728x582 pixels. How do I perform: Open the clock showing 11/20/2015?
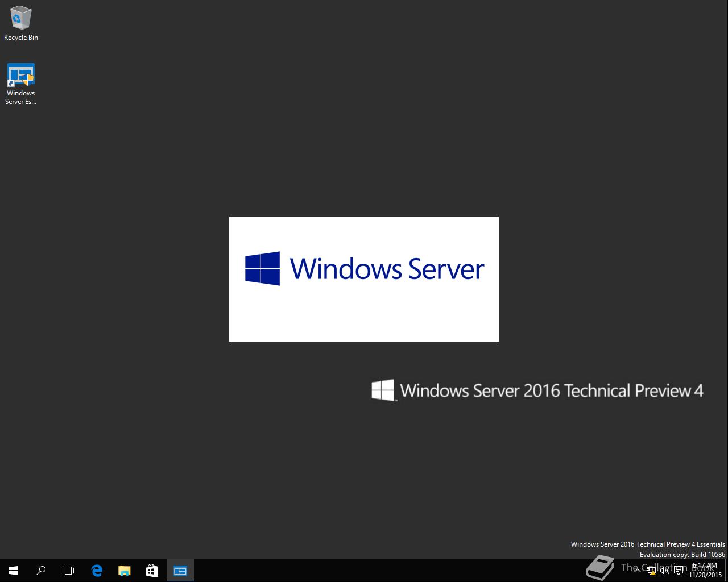coord(705,571)
